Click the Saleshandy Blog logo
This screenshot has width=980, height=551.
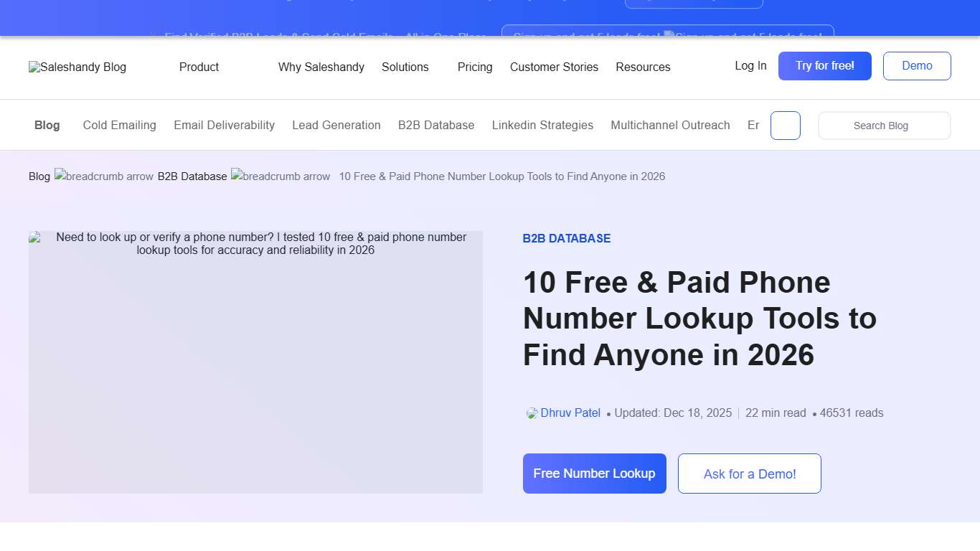[x=77, y=67]
